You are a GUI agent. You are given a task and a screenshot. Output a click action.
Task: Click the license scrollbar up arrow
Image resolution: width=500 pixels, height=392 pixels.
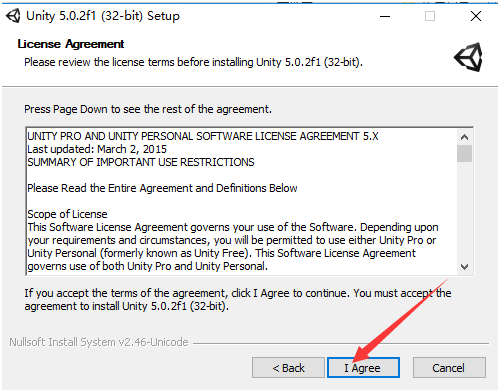[x=464, y=137]
